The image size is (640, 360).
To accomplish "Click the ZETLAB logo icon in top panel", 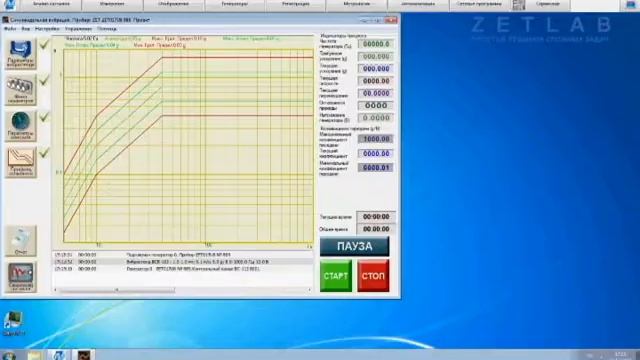I will [x=10, y=4].
